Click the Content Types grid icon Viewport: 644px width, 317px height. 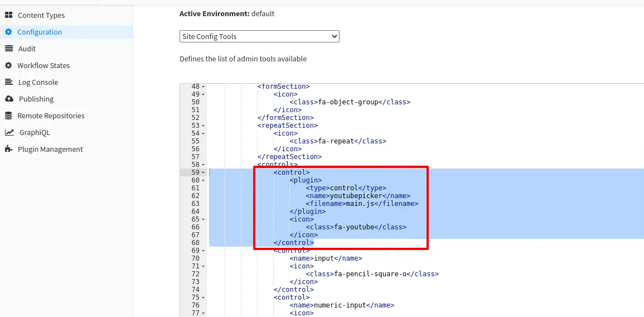[8, 15]
